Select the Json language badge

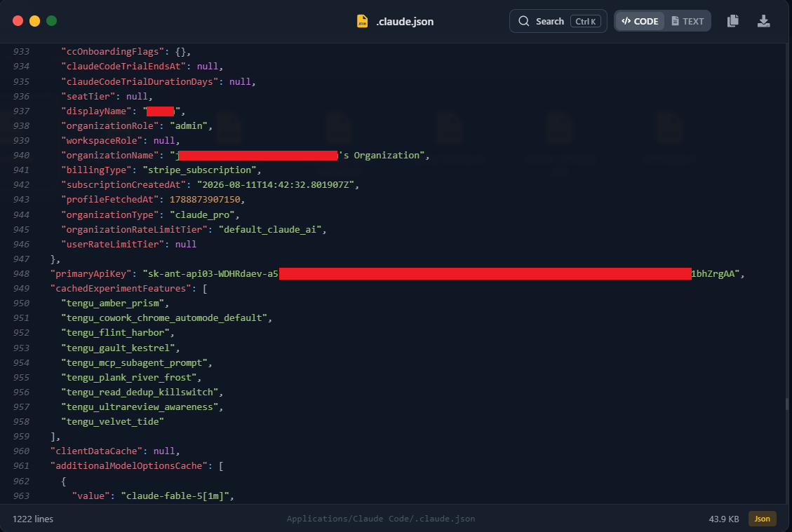pos(763,519)
